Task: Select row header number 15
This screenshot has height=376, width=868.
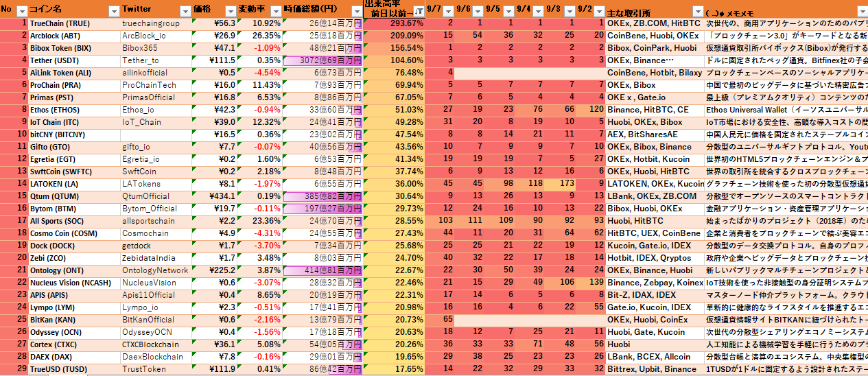Action: pos(14,196)
